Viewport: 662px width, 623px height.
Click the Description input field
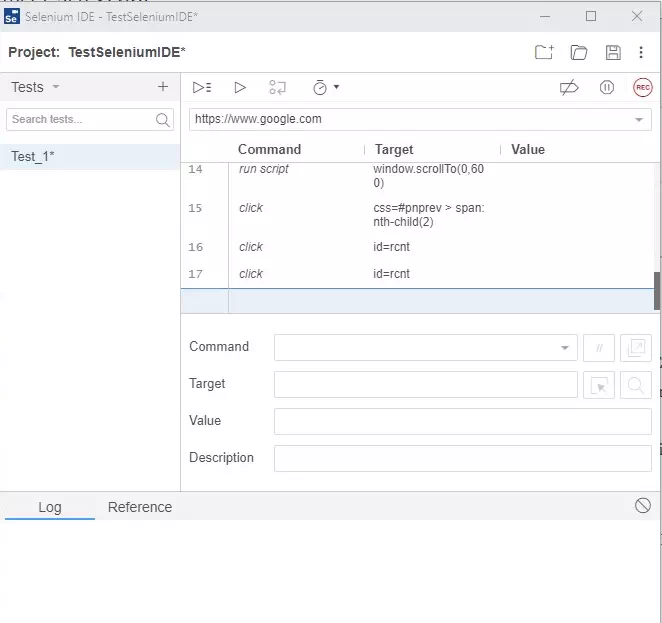[463, 458]
